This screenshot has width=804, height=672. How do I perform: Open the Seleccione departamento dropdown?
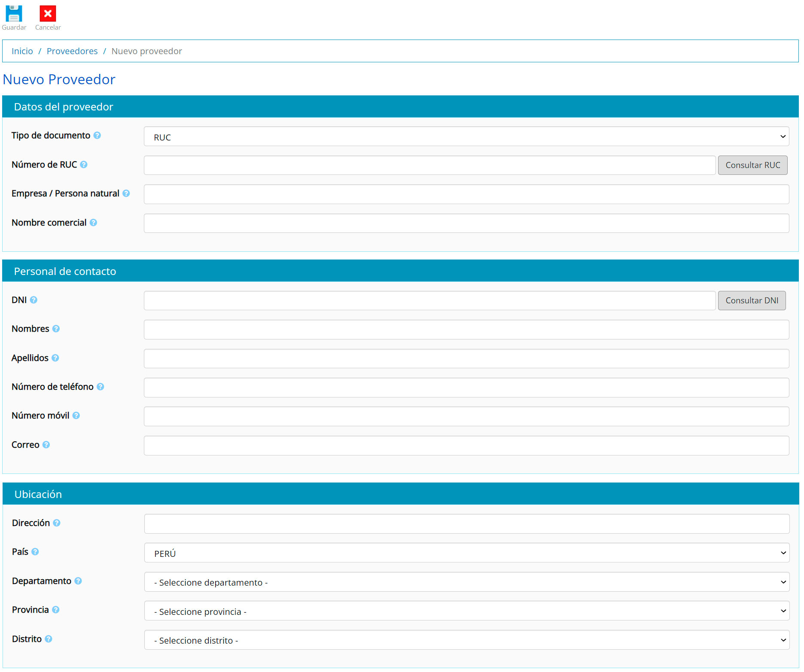click(x=466, y=582)
